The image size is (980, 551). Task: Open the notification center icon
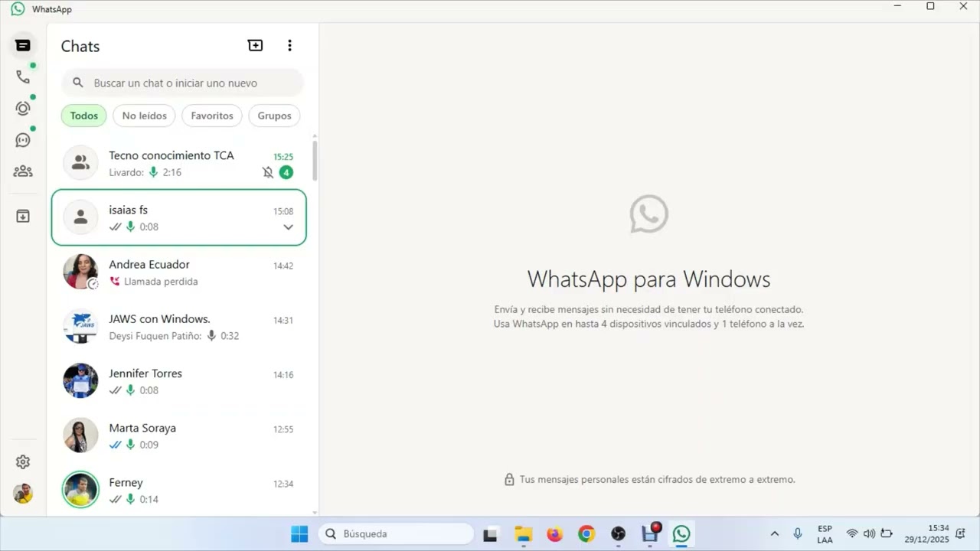[x=960, y=534]
